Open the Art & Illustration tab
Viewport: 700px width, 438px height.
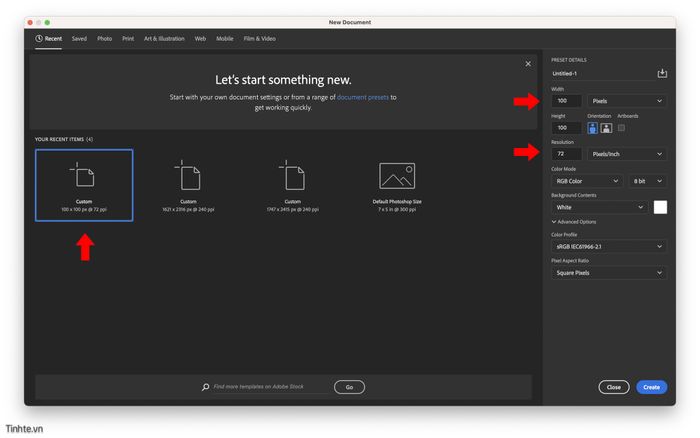pyautogui.click(x=164, y=39)
